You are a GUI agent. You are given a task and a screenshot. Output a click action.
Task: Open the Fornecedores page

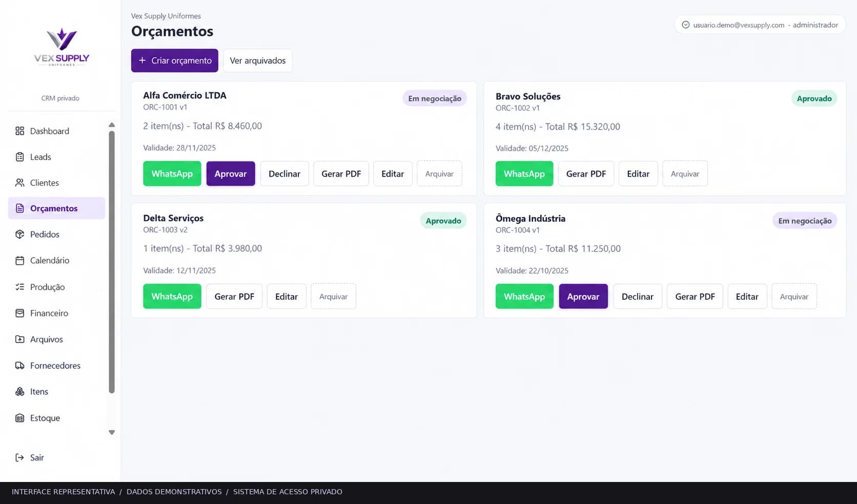coord(57,366)
